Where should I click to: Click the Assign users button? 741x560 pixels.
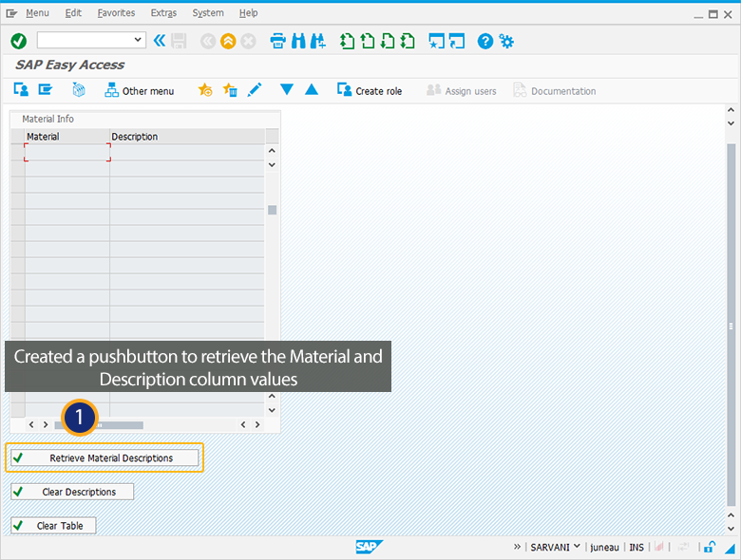(462, 90)
